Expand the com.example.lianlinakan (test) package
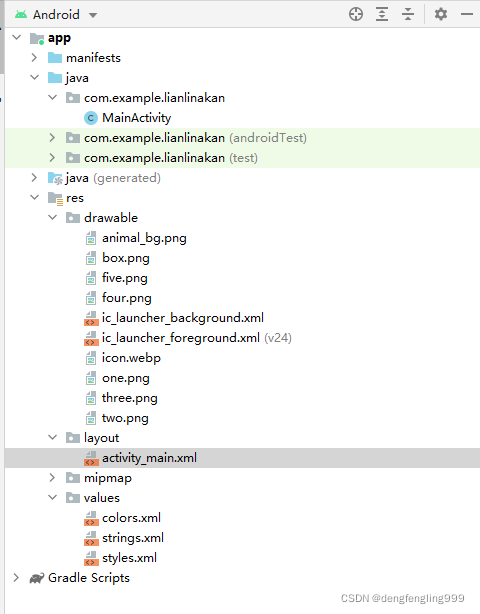The height and width of the screenshot is (614, 480). pos(52,158)
